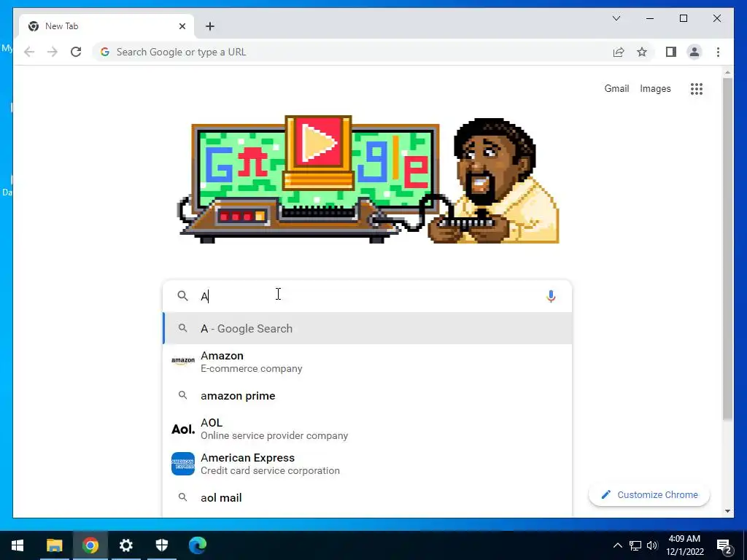Select the 'aol mail' suggestion
747x560 pixels.
pyautogui.click(x=367, y=497)
